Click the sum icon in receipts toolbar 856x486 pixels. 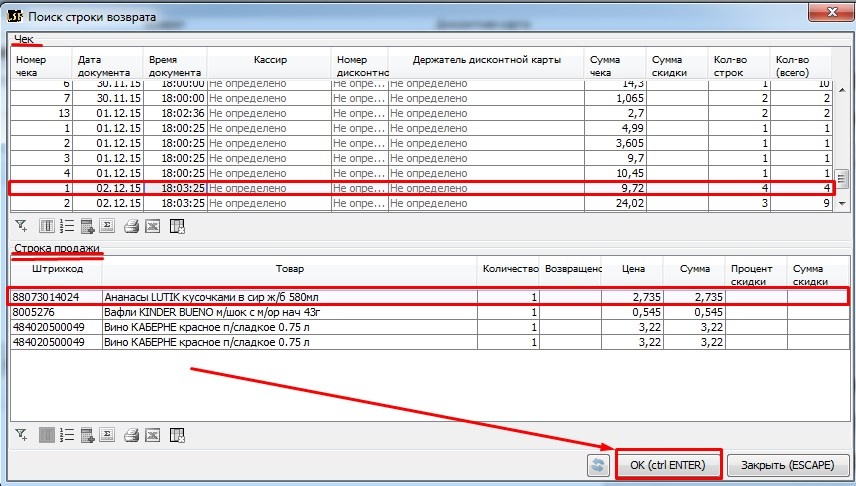click(108, 227)
